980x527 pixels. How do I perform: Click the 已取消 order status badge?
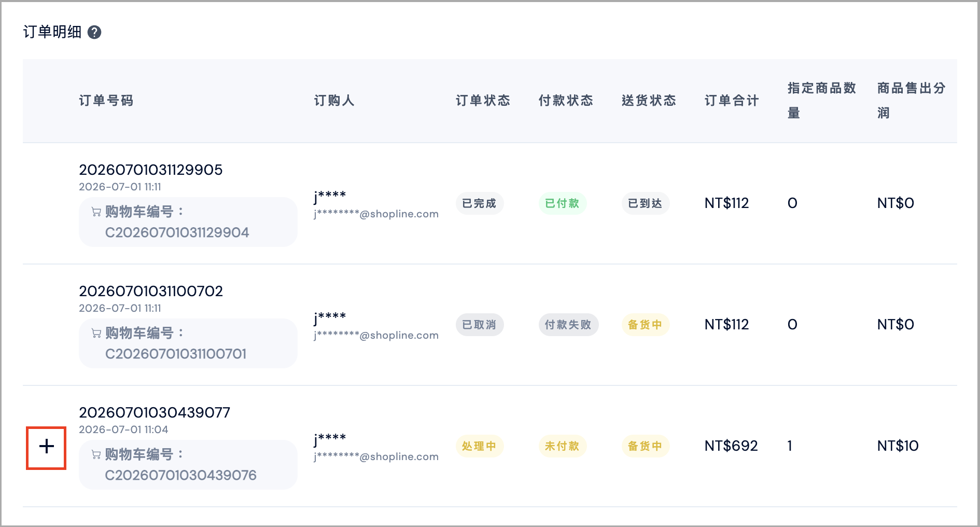tap(480, 325)
